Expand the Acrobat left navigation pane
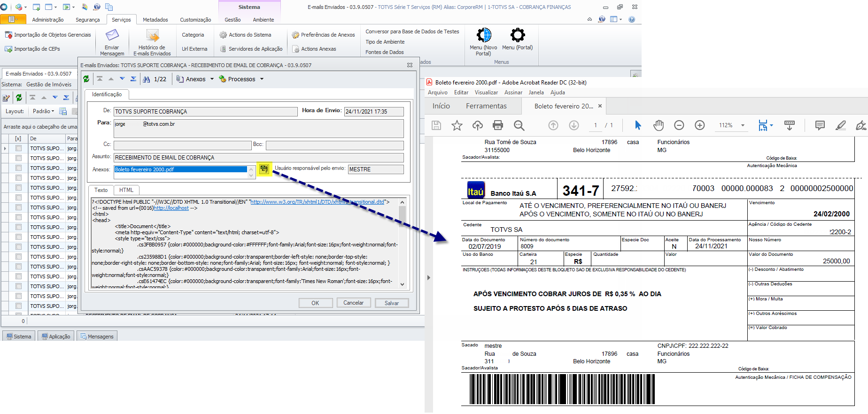 coord(428,277)
